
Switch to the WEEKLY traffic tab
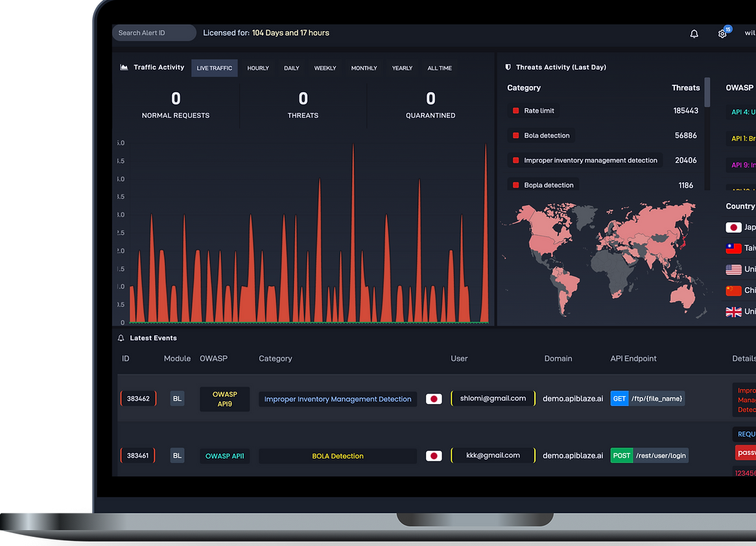[325, 68]
